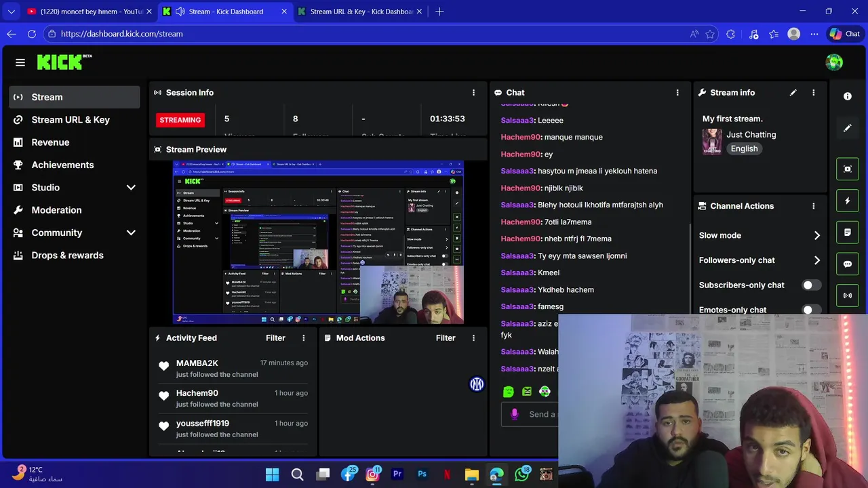
Task: Click MAMBA2K in the activity feed
Action: pyautogui.click(x=197, y=363)
